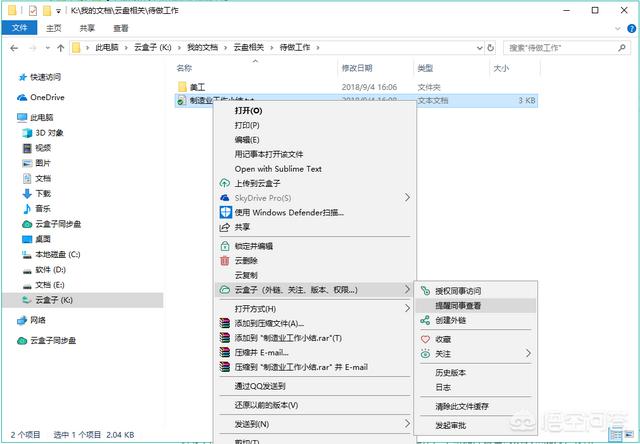Open the 文件 ribbon tab
The width and height of the screenshot is (640, 444).
(19, 28)
